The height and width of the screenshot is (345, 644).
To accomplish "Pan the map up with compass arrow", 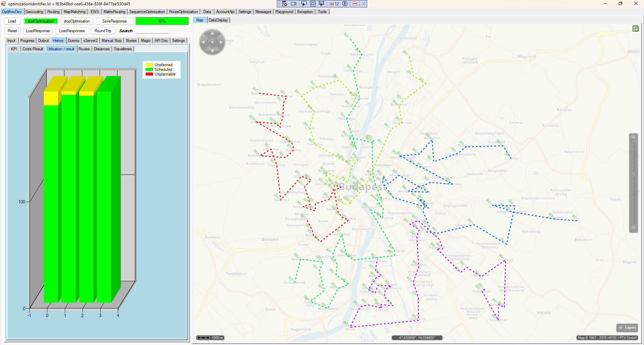I will pos(212,33).
